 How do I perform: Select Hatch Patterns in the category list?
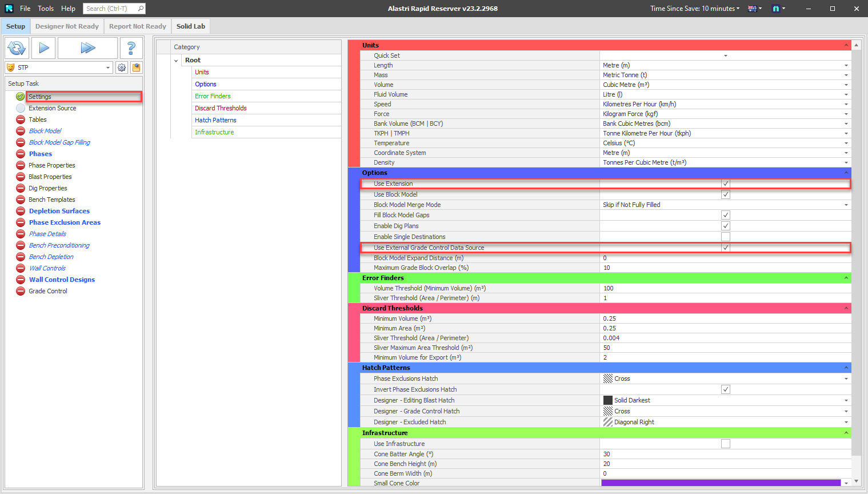215,120
